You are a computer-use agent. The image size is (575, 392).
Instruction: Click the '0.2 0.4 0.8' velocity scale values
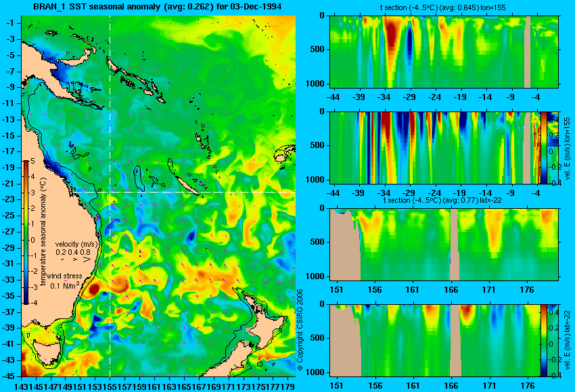pyautogui.click(x=73, y=252)
